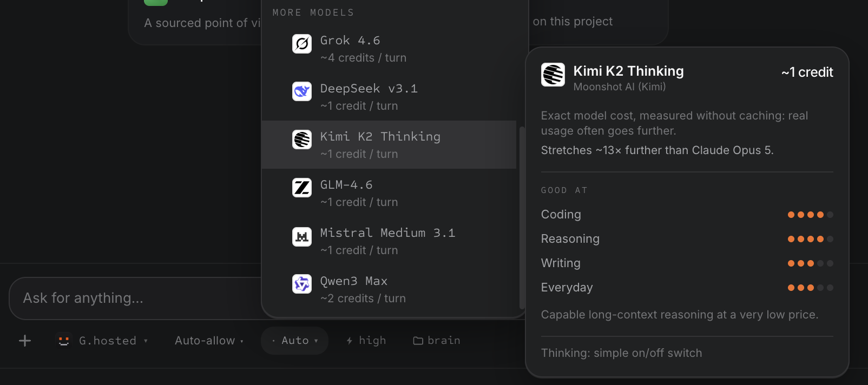Click the 'GOOD AT' heading

coord(564,190)
